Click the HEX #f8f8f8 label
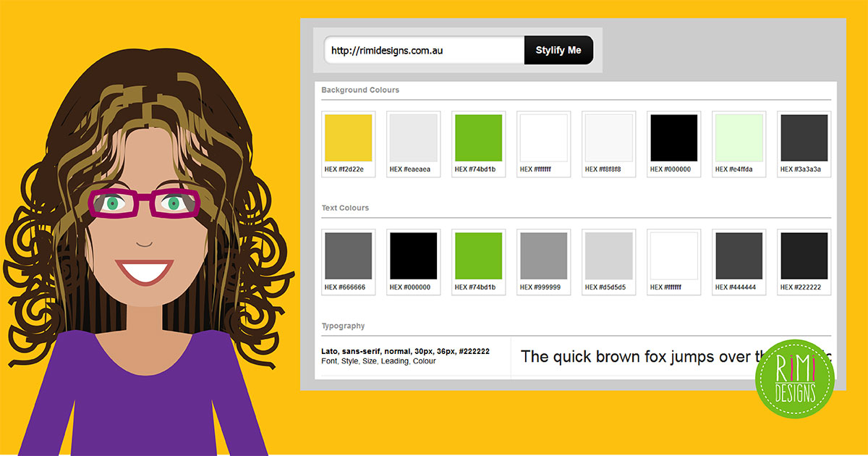 (x=603, y=169)
